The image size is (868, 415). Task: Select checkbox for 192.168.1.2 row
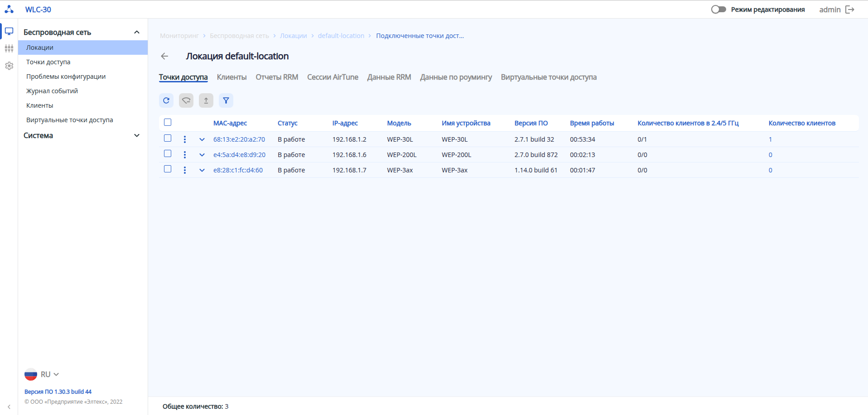tap(168, 138)
